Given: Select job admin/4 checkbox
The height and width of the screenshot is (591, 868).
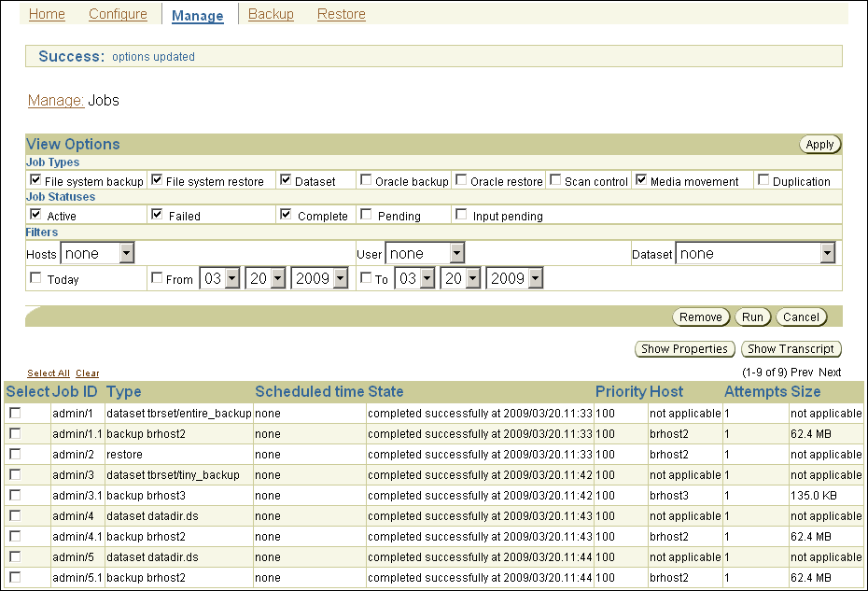Looking at the screenshot, I should [15, 515].
